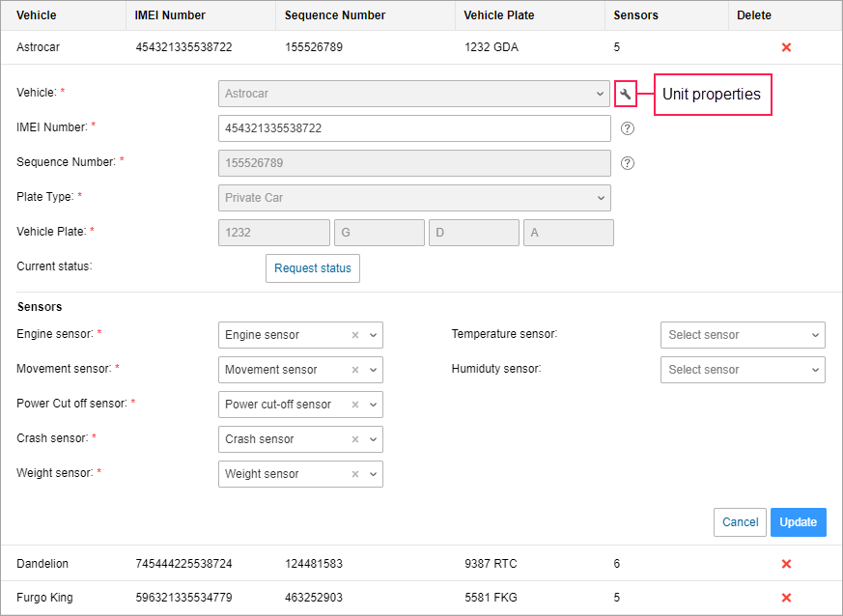The width and height of the screenshot is (843, 616).
Task: Clear the Power cut-off sensor selection
Action: click(354, 405)
